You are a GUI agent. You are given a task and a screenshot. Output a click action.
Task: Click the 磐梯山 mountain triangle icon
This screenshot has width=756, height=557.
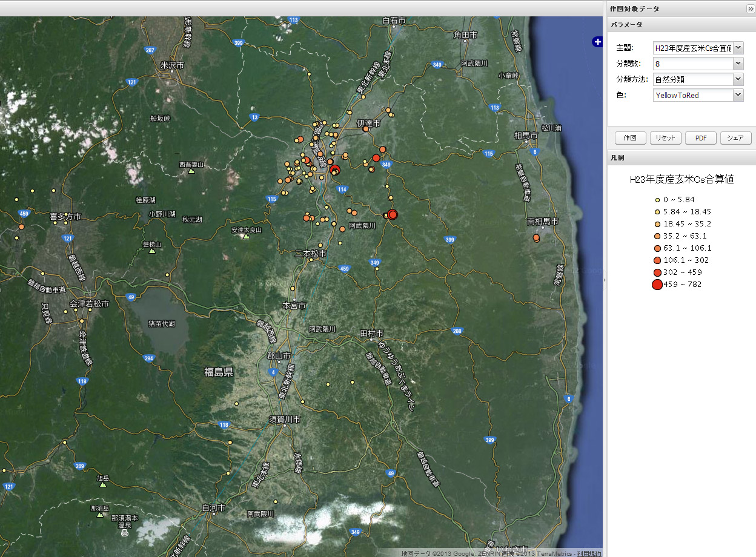click(152, 251)
